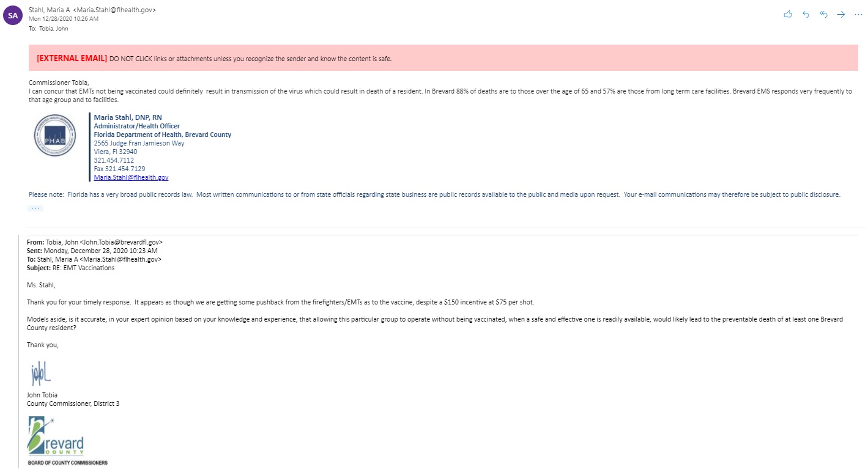
Task: Click the SA sender avatar
Action: coord(13,15)
